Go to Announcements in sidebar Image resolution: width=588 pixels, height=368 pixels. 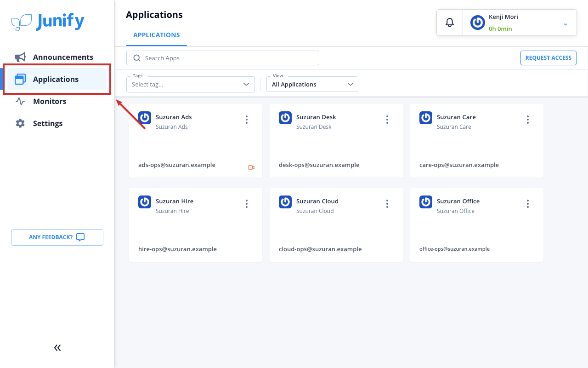tap(57, 57)
